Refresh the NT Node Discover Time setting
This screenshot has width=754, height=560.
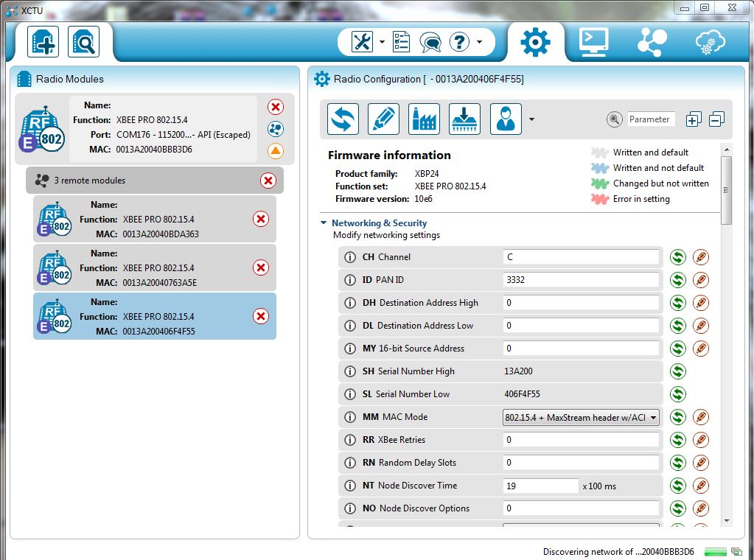tap(677, 486)
